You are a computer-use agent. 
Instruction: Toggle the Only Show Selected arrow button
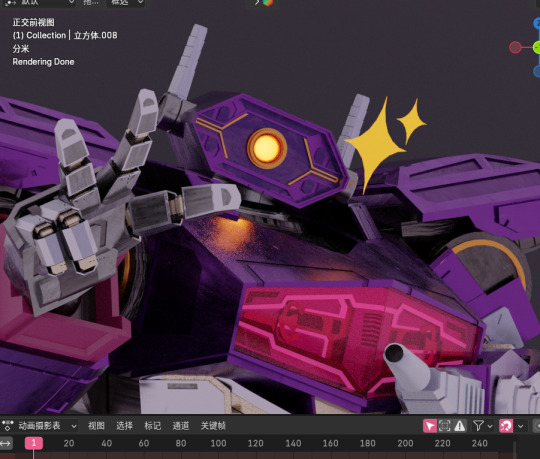tap(430, 426)
